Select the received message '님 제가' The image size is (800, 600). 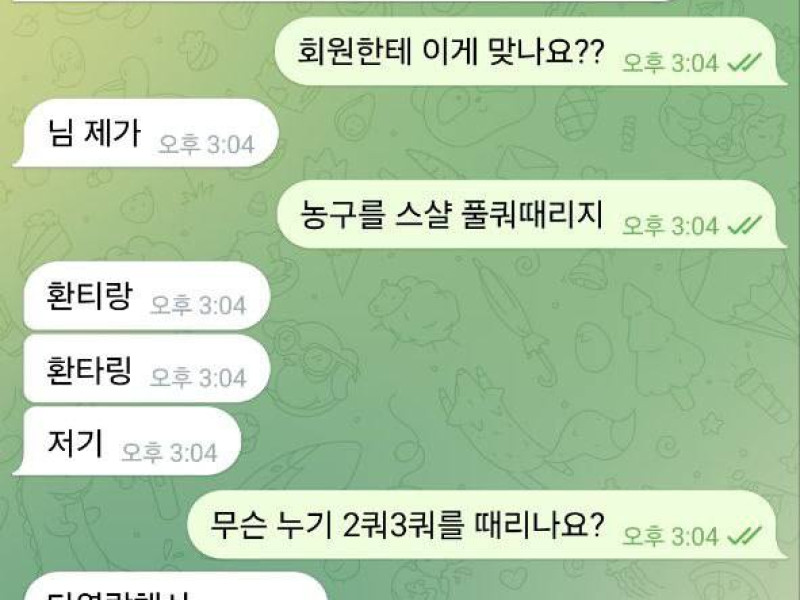click(x=146, y=133)
